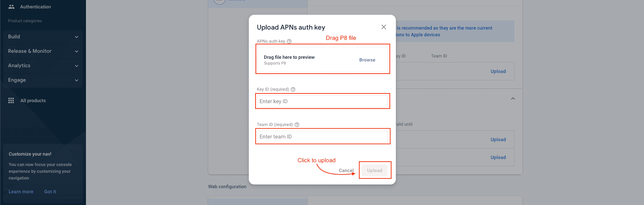
Task: Click help icon next to Team ID
Action: tap(297, 125)
